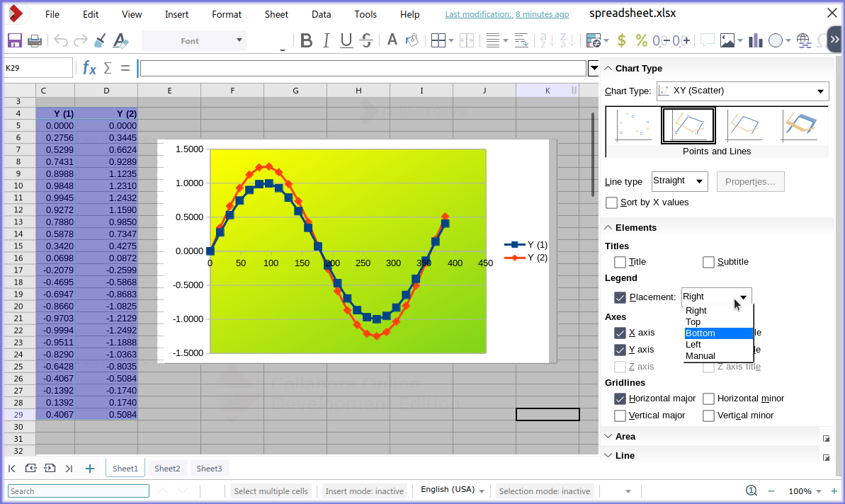Disable the Y axis checkbox
The width and height of the screenshot is (845, 504).
[x=620, y=350]
